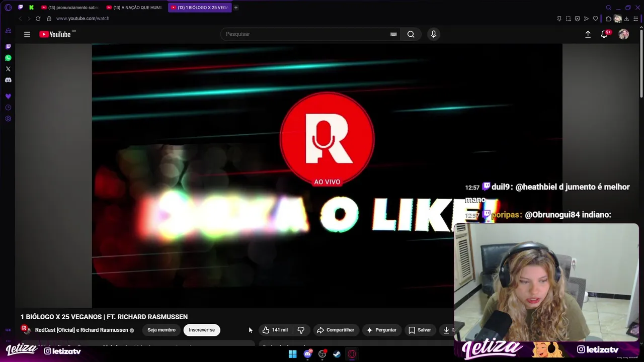Open YouTube notifications bell
This screenshot has width=644, height=362.
click(604, 34)
